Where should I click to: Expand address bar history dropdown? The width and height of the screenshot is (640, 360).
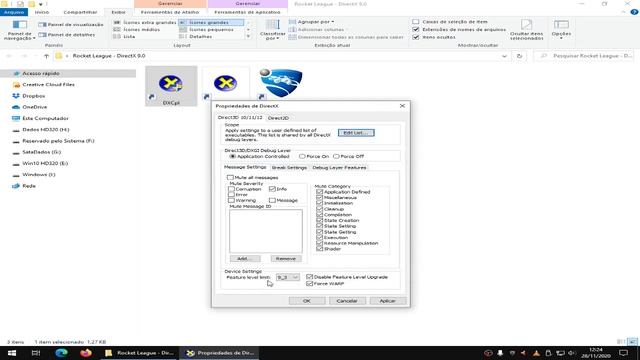(504, 56)
